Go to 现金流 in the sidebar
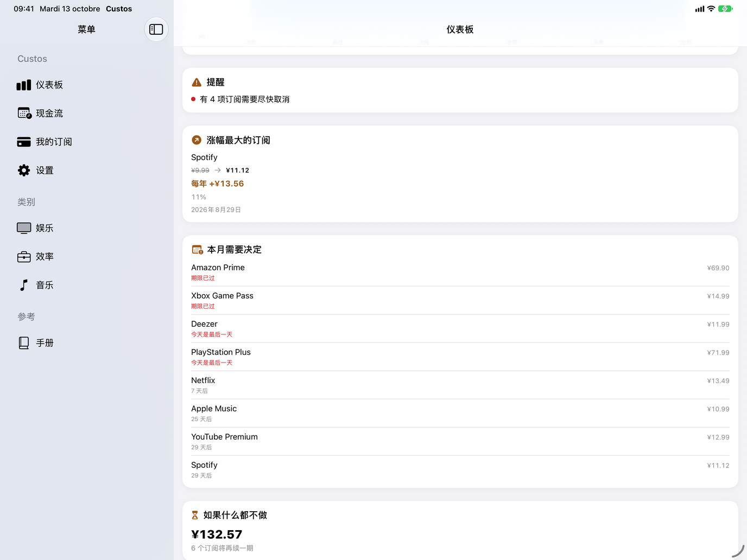The width and height of the screenshot is (747, 560). [x=87, y=113]
